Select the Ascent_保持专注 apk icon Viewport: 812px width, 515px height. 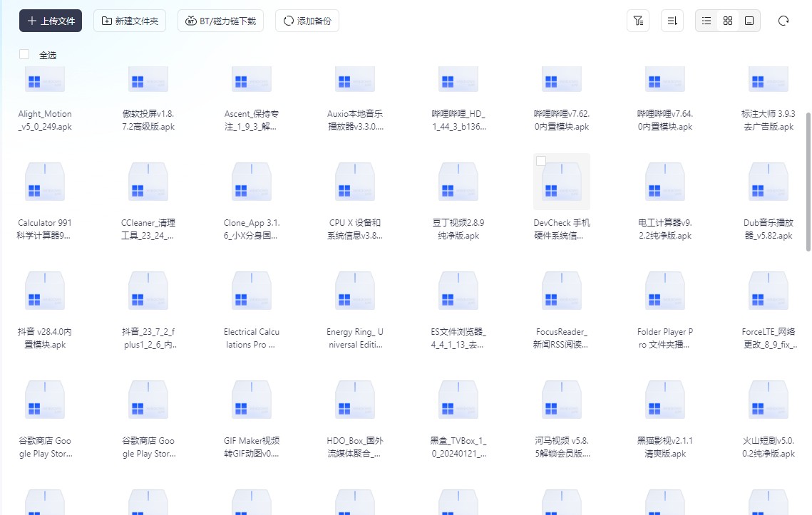[252, 79]
